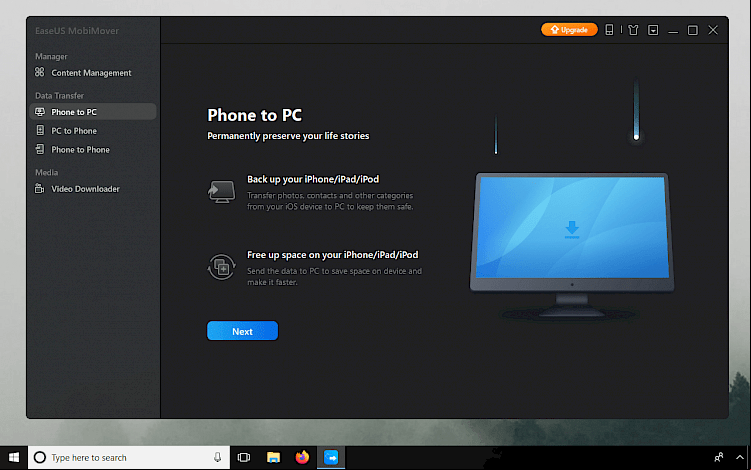Click the blue Next button
The width and height of the screenshot is (751, 470).
(242, 331)
